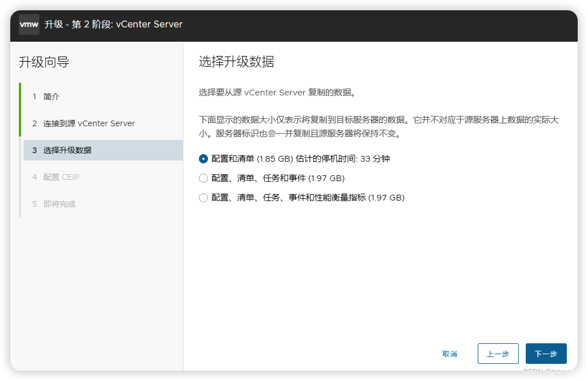
Task: Click the 下一步 button to proceed
Action: point(546,354)
